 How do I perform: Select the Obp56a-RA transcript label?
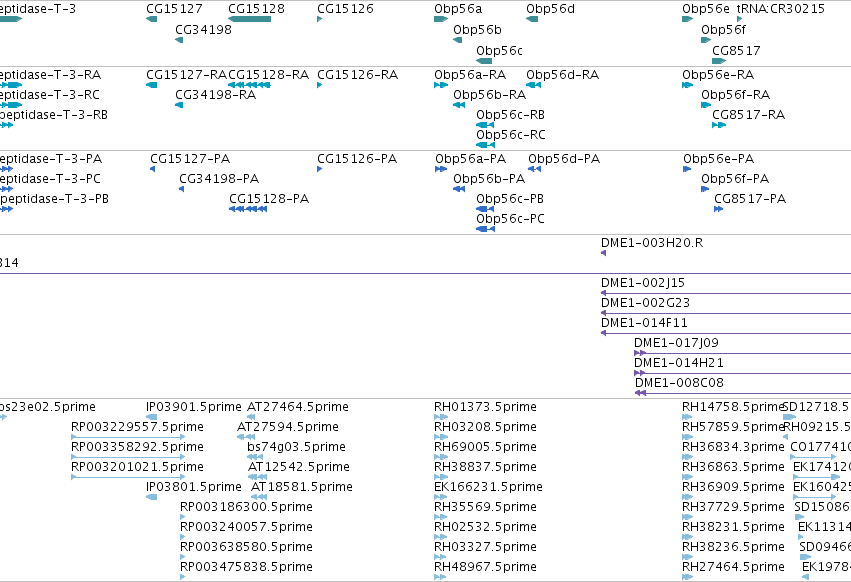tap(470, 75)
